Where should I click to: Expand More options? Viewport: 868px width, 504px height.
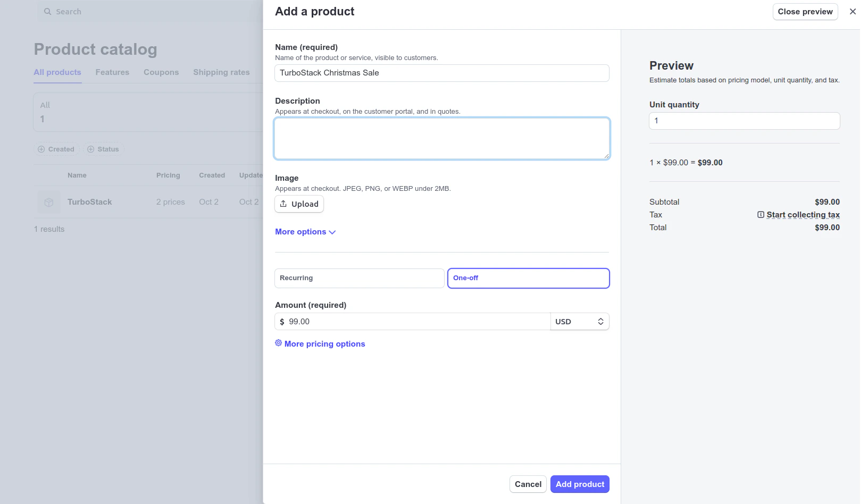click(305, 232)
